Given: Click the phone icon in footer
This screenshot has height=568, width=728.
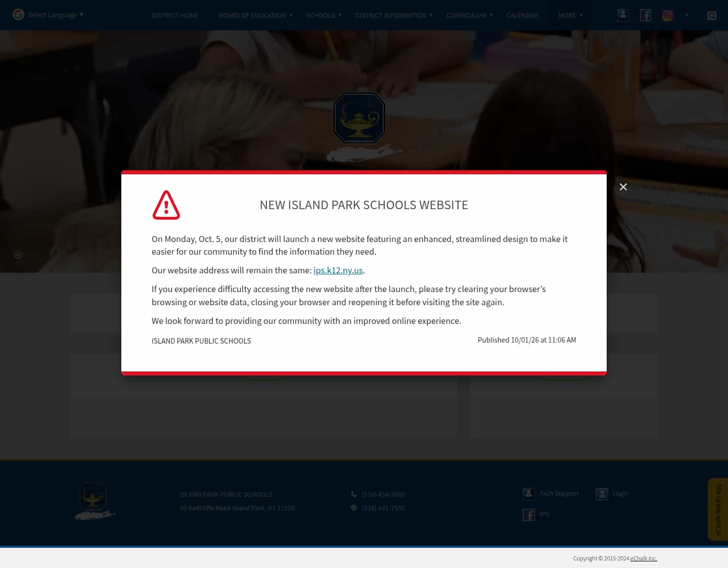Looking at the screenshot, I should coord(354,494).
